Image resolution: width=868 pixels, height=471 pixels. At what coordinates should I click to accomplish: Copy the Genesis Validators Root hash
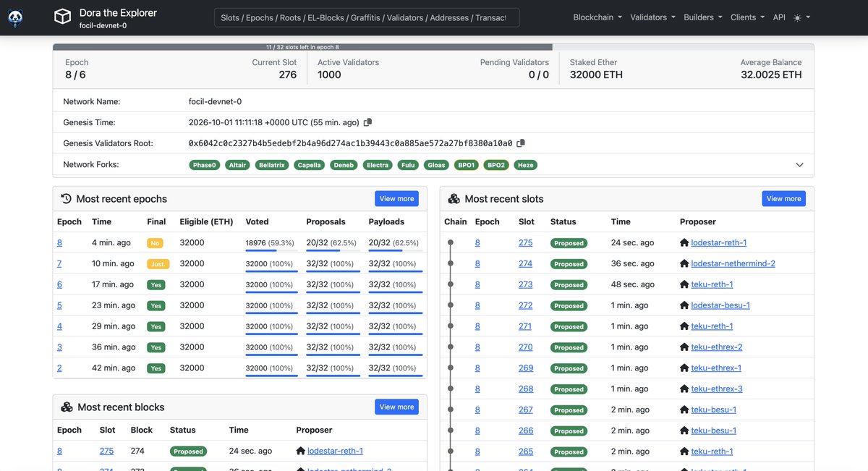tap(521, 143)
